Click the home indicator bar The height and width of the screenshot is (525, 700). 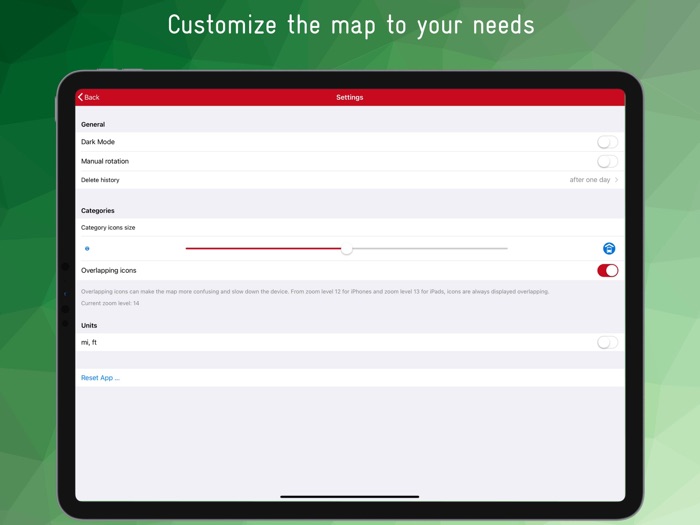[350, 496]
